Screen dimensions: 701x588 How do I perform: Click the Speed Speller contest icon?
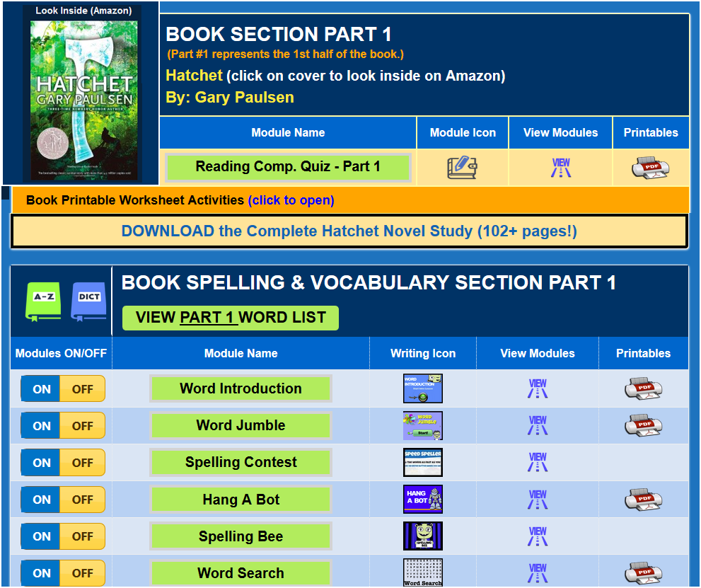click(423, 462)
